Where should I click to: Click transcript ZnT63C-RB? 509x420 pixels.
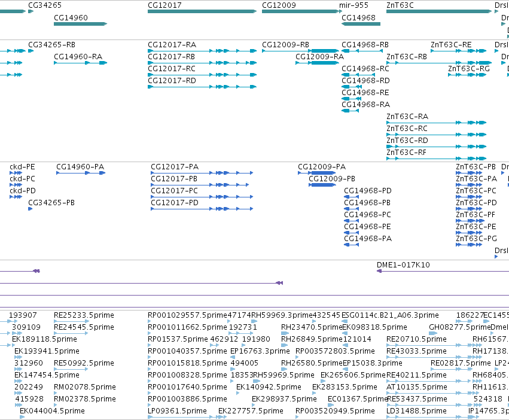coord(407,56)
